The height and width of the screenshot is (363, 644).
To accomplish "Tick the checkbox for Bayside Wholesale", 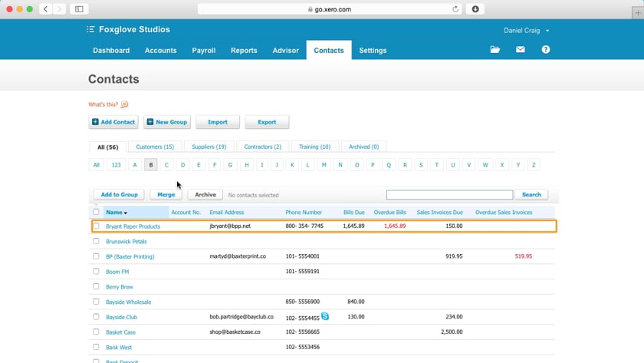I will click(96, 302).
